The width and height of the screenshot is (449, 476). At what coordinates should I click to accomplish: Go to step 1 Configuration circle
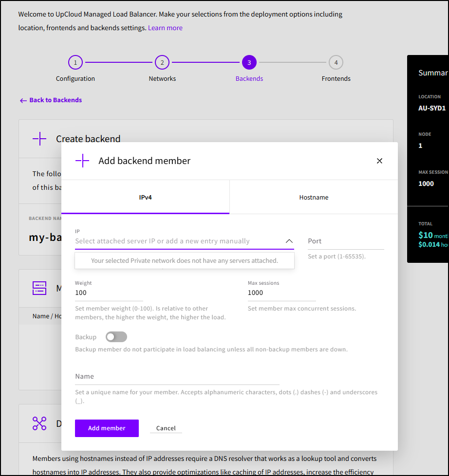(75, 63)
